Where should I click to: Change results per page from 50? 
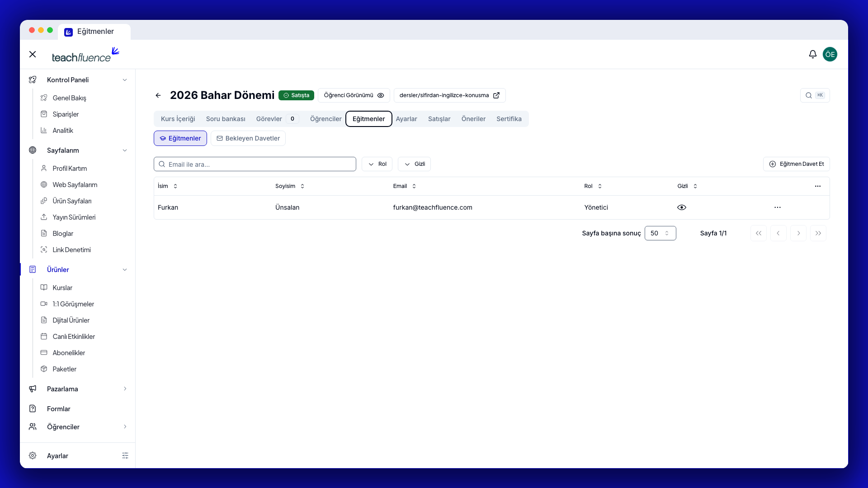[660, 233]
